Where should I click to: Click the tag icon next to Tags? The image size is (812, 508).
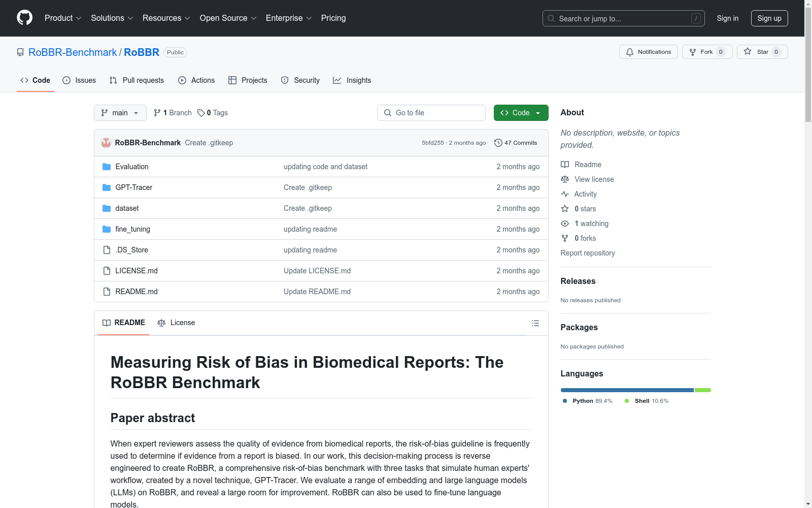coord(201,113)
